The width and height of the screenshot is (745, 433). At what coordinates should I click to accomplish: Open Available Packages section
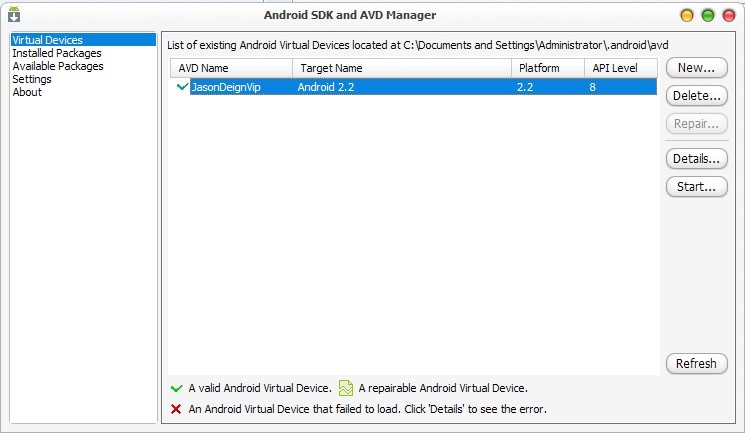click(x=57, y=66)
